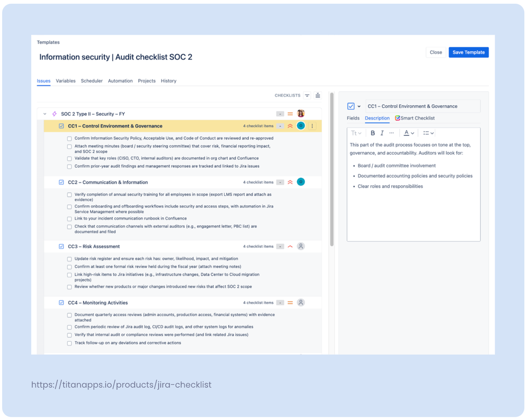Edit template title 'Information security | Audit checklist SOC 2'
This screenshot has width=529, height=420.
(x=116, y=57)
